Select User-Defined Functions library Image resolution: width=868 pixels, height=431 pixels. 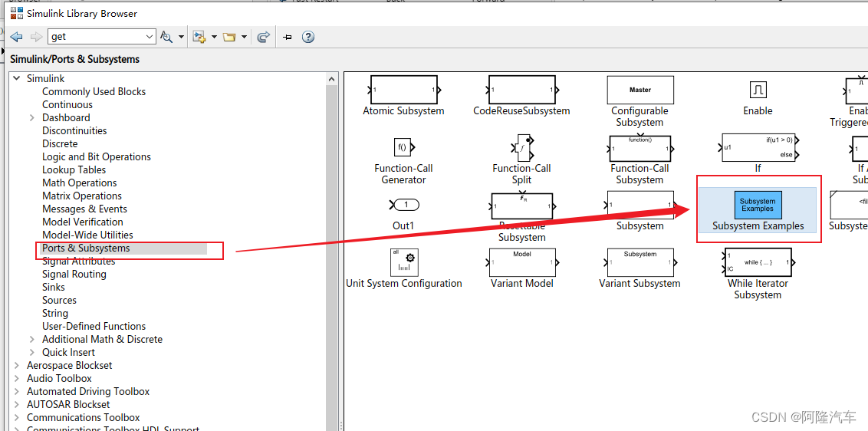pos(94,326)
